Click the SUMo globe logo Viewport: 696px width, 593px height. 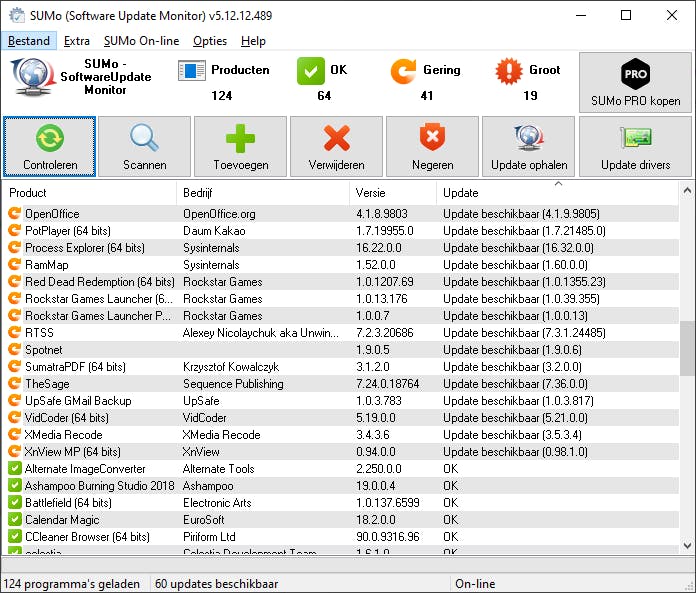(32, 76)
